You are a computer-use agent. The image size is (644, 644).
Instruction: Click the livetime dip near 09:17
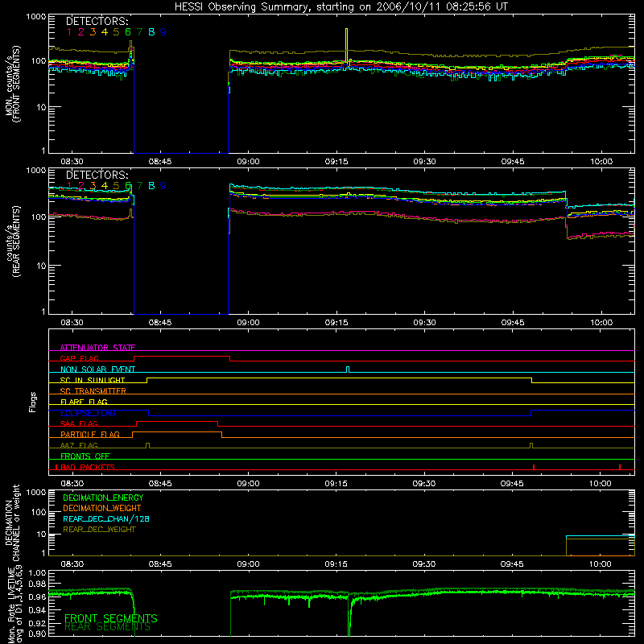click(349, 615)
